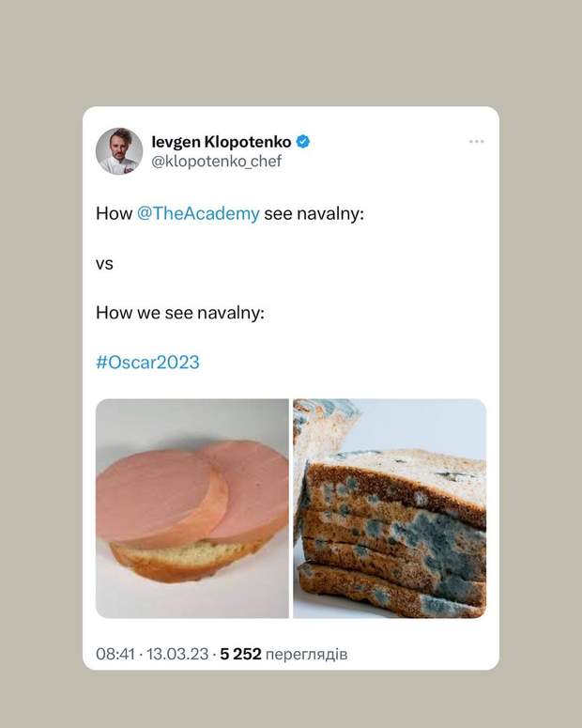Follow the @TheAcademy mention link
This screenshot has width=582, height=728.
tap(198, 213)
